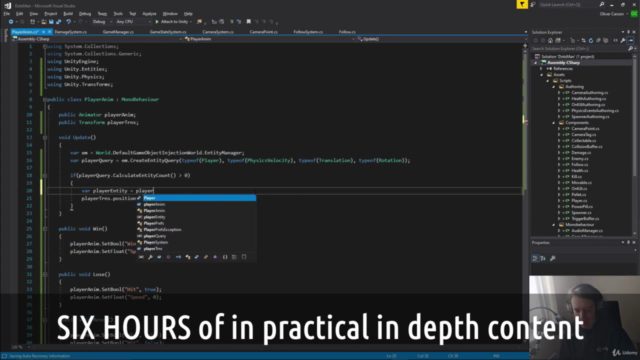The height and width of the screenshot is (360, 640).
Task: Toggle IntelliSense filter for local variables
Action: point(141,257)
